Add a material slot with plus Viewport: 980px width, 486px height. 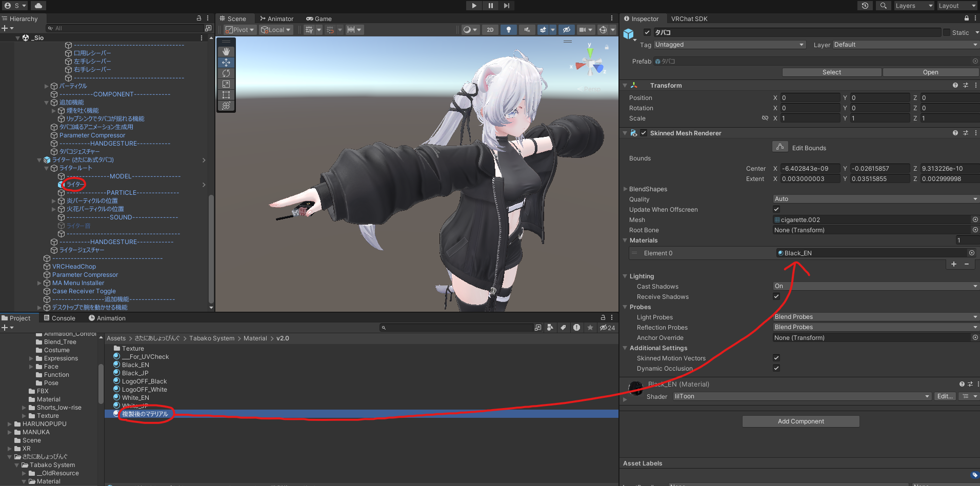point(954,264)
